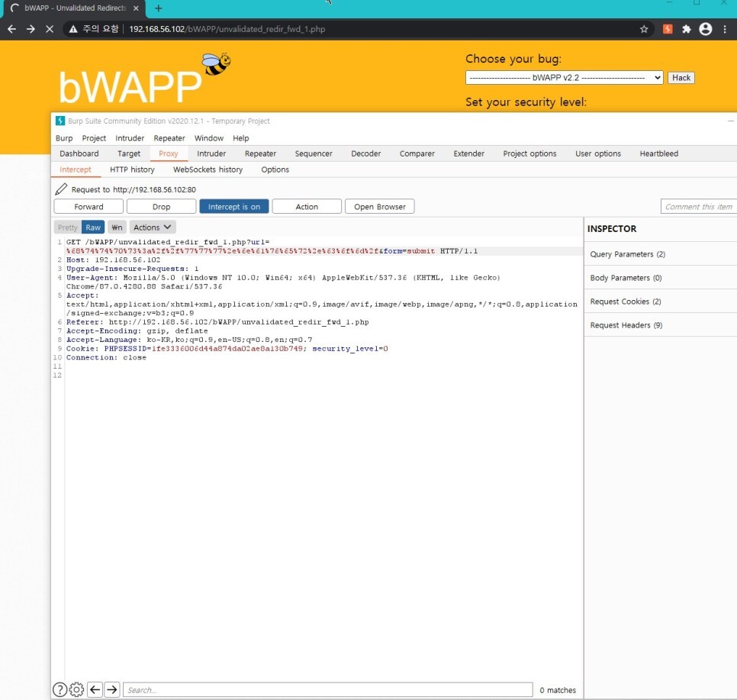Go to previous search match arrow
This screenshot has width=737, height=700.
click(95, 689)
